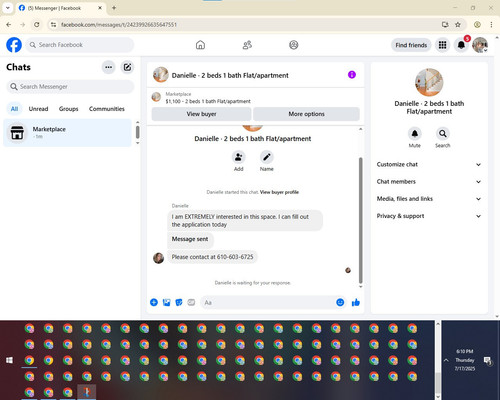Open Windows Start button
Viewport: 500px width, 400px height.
coord(9,360)
